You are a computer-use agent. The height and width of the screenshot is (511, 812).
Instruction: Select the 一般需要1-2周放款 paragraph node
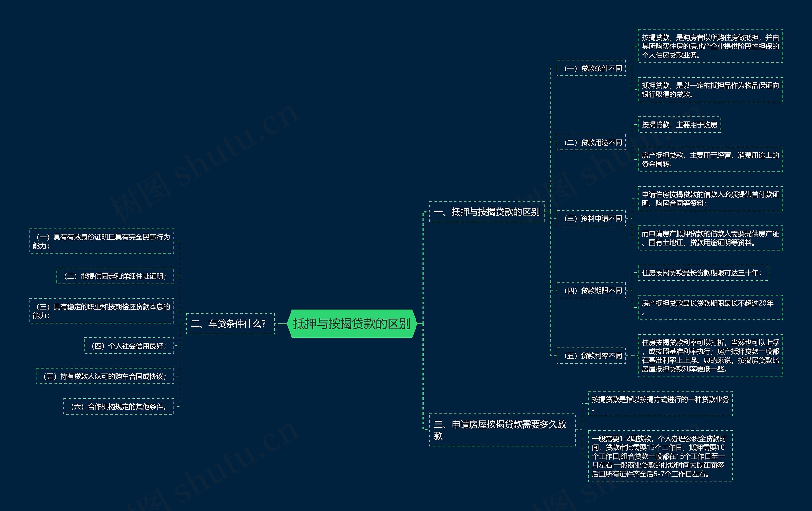(x=660, y=456)
